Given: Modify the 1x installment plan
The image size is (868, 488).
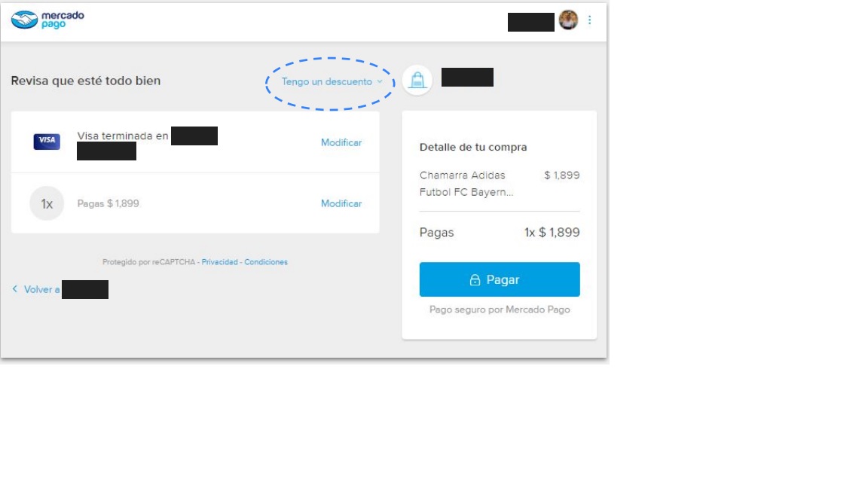Looking at the screenshot, I should tap(341, 203).
